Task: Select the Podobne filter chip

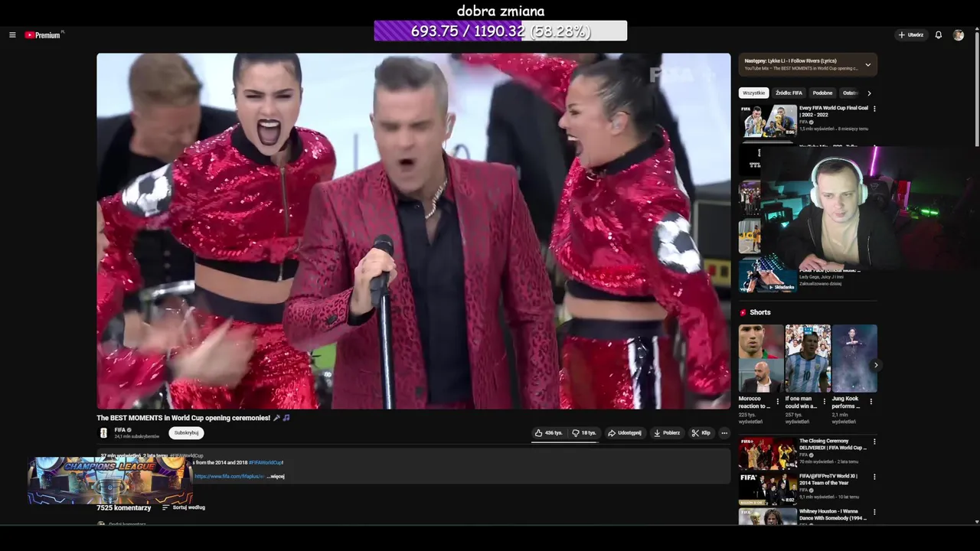Action: [822, 93]
